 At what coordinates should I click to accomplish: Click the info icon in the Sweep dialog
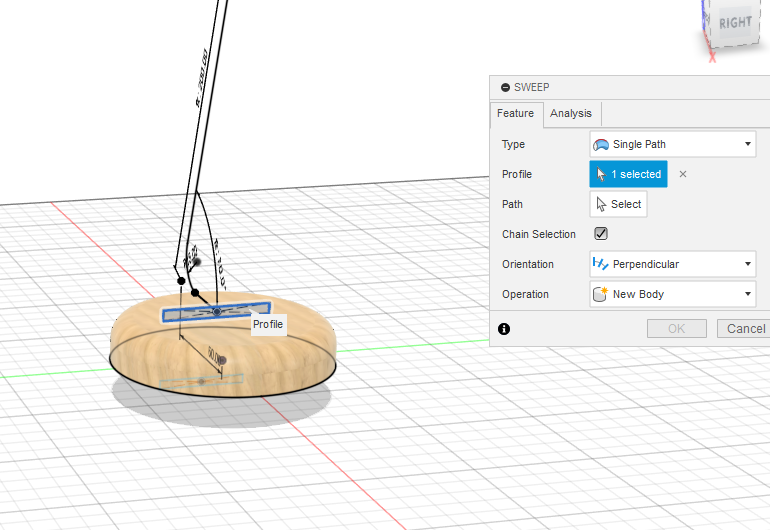pos(504,328)
